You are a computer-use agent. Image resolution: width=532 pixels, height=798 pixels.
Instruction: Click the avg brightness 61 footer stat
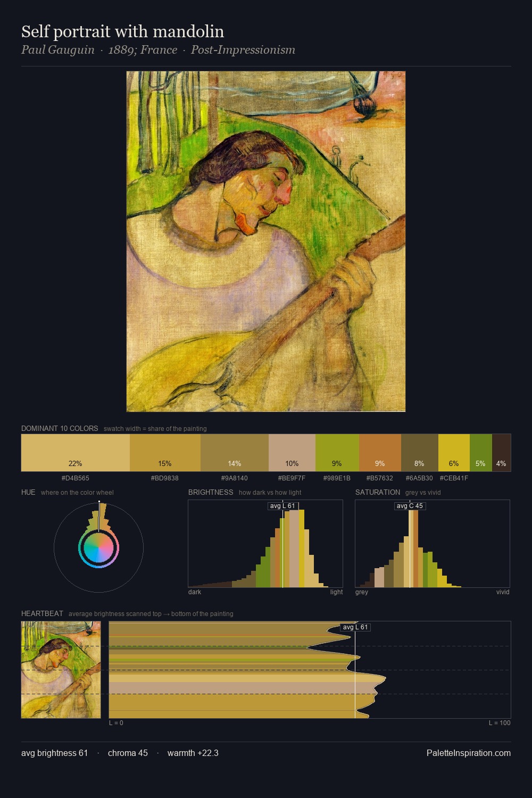55,753
